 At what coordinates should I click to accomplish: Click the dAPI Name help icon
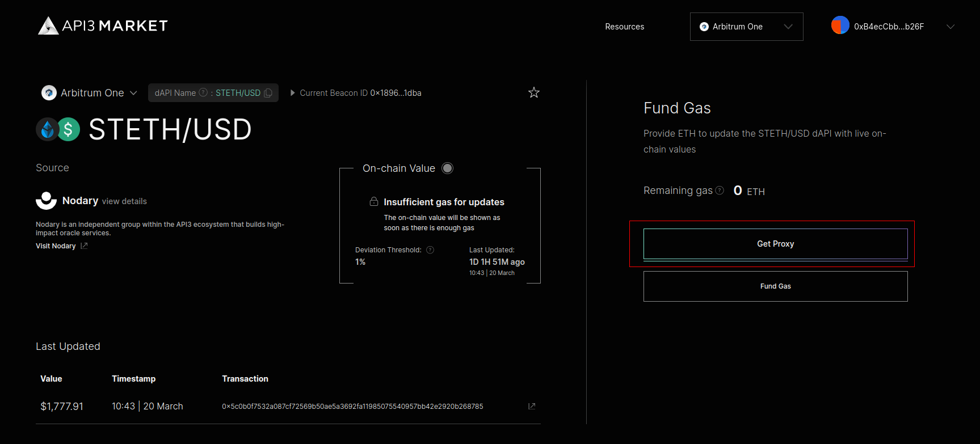(x=203, y=92)
